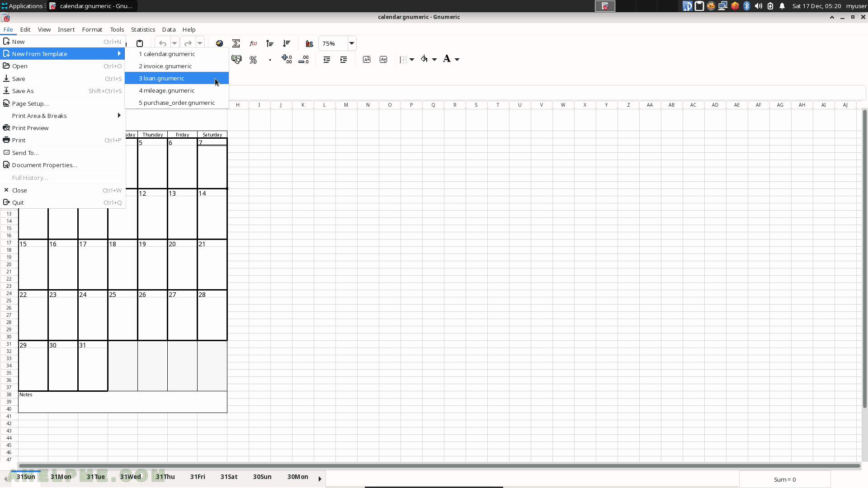Click the Notes cell in calendar

pyautogui.click(x=123, y=402)
